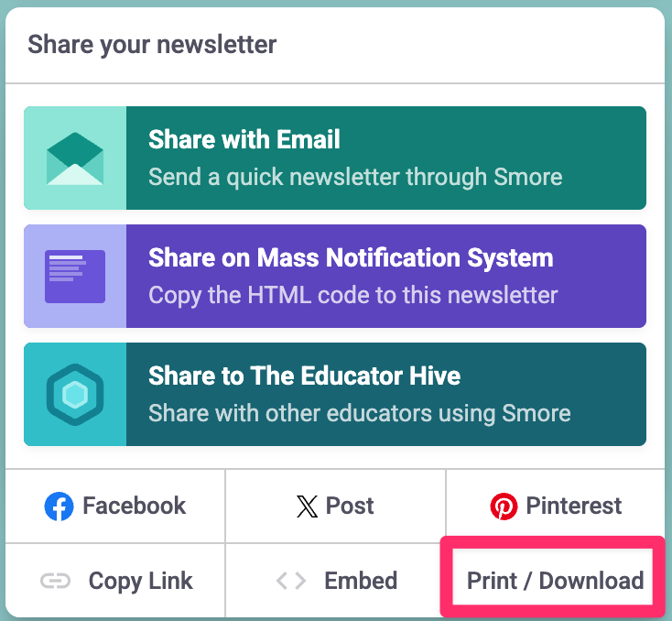The width and height of the screenshot is (672, 621).
Task: Click "Share with other educators using Smore" text
Action: coord(359,413)
